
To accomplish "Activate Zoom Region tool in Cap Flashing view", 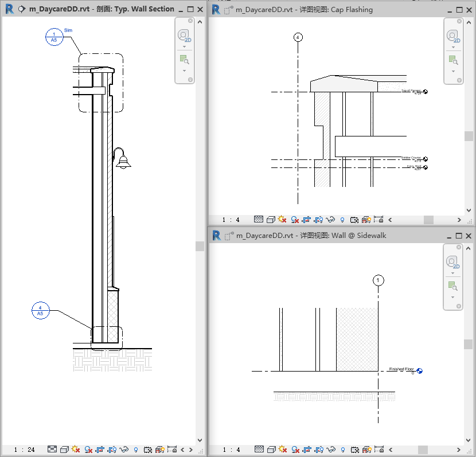I will 453,60.
